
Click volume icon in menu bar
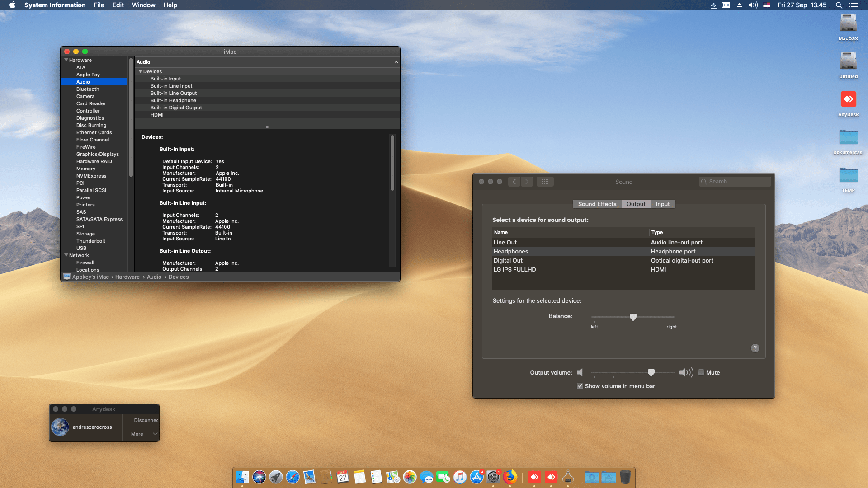tap(753, 5)
